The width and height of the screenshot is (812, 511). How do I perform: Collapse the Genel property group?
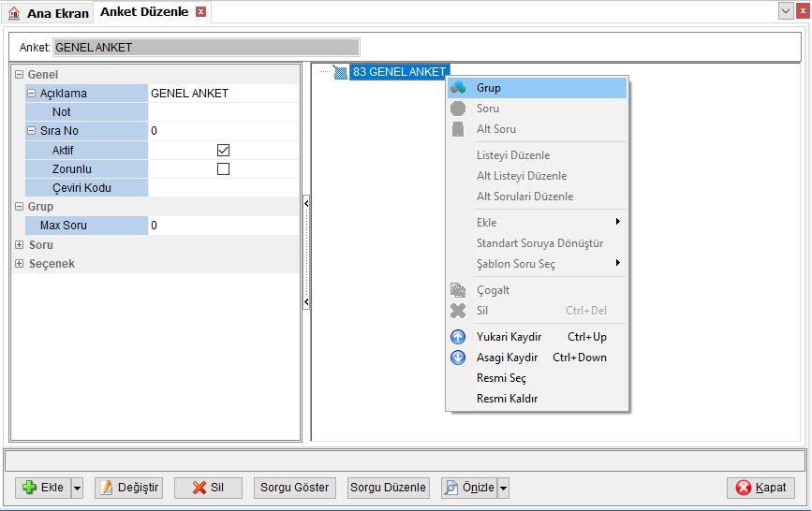pos(19,75)
